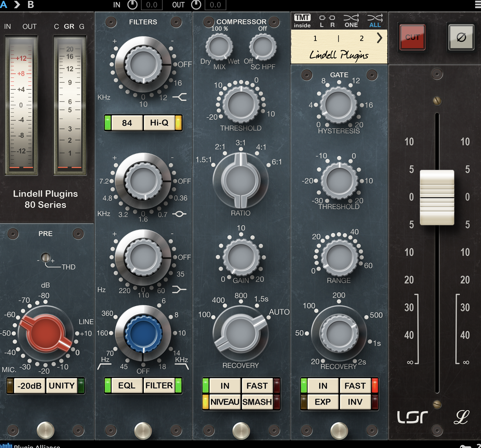Click the LSR logo icon

point(412,417)
